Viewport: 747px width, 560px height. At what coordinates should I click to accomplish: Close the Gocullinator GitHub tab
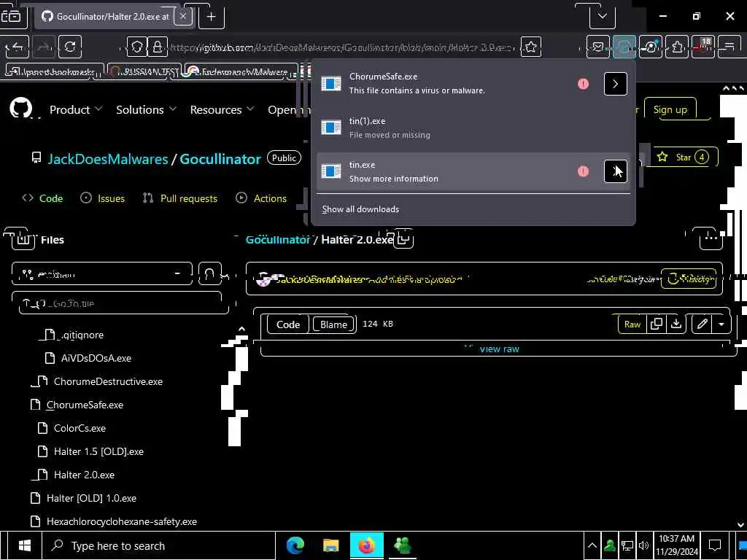[183, 16]
